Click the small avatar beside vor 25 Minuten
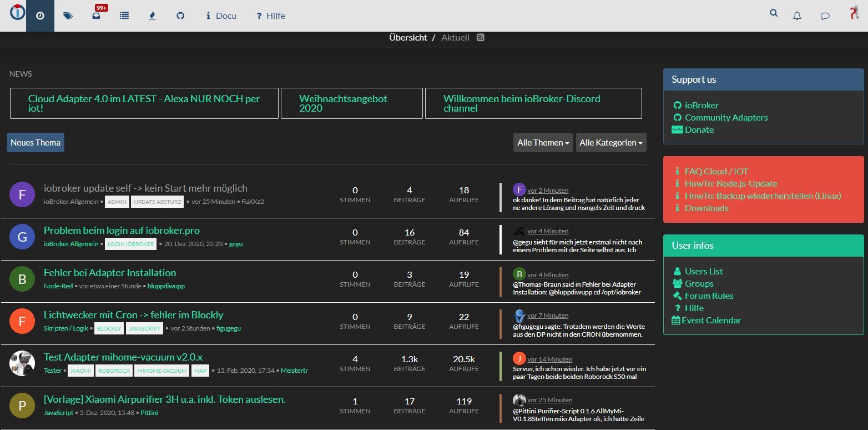Image resolution: width=868 pixels, height=430 pixels. pos(519,400)
